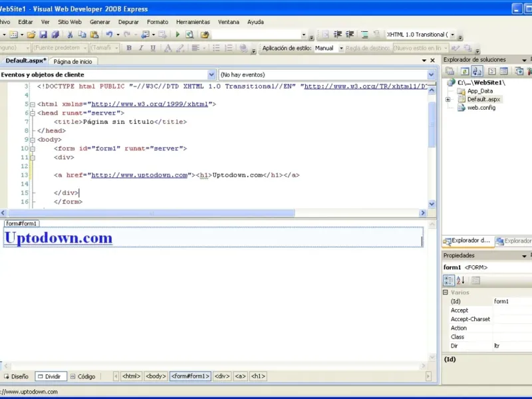This screenshot has height=399, width=532.
Task: Toggle bulleted list formatting
Action: 216,48
